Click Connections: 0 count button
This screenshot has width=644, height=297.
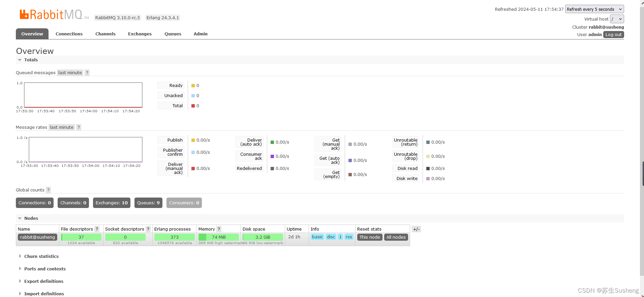click(x=35, y=203)
